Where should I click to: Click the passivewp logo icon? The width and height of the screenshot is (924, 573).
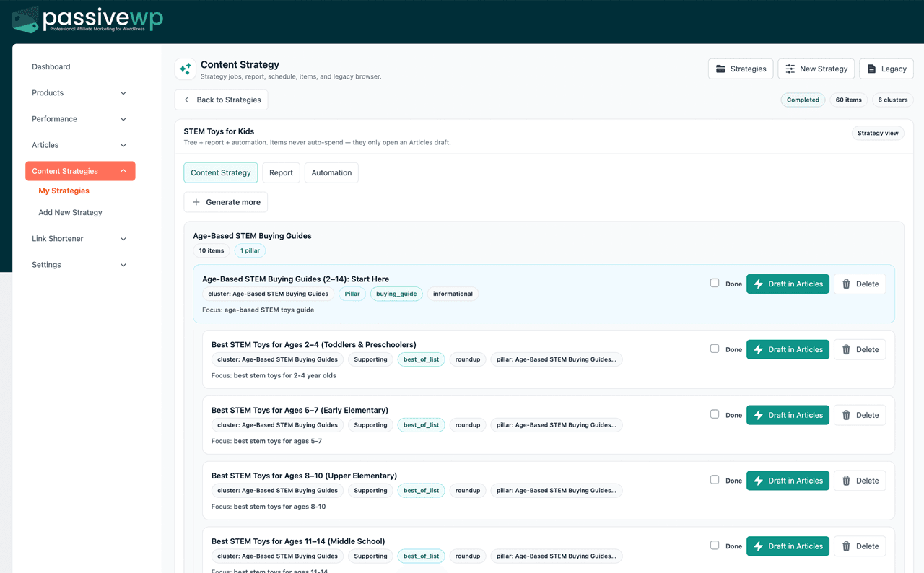click(25, 19)
